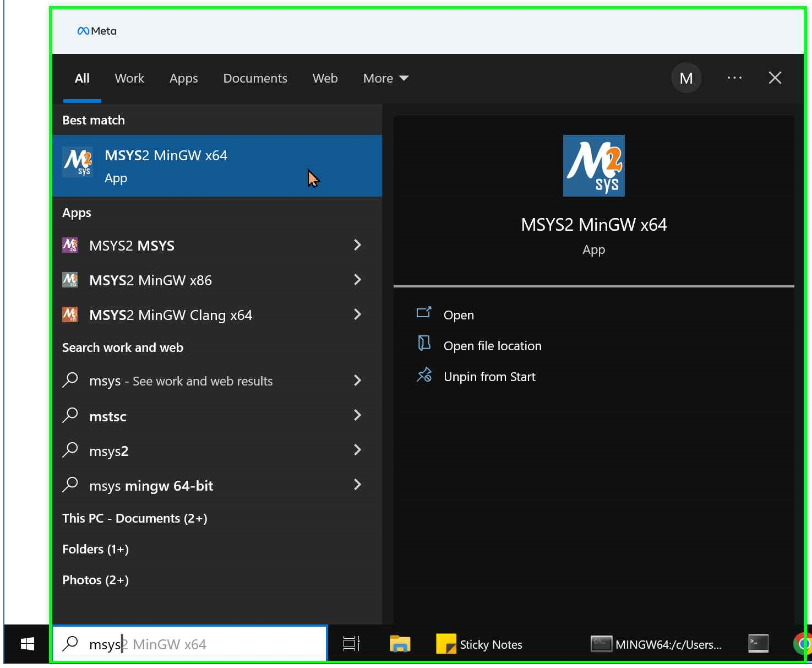Click in the msys search input field
Viewport: 812px width, 668px height.
click(190, 644)
